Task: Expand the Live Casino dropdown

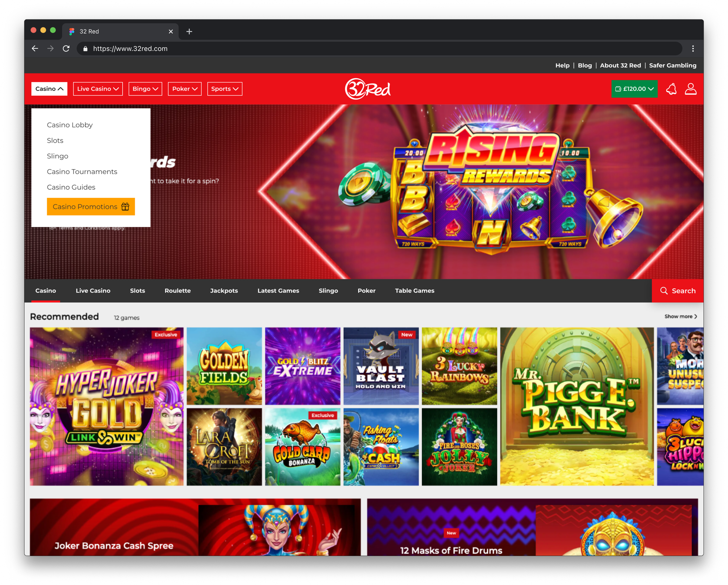Action: point(98,89)
